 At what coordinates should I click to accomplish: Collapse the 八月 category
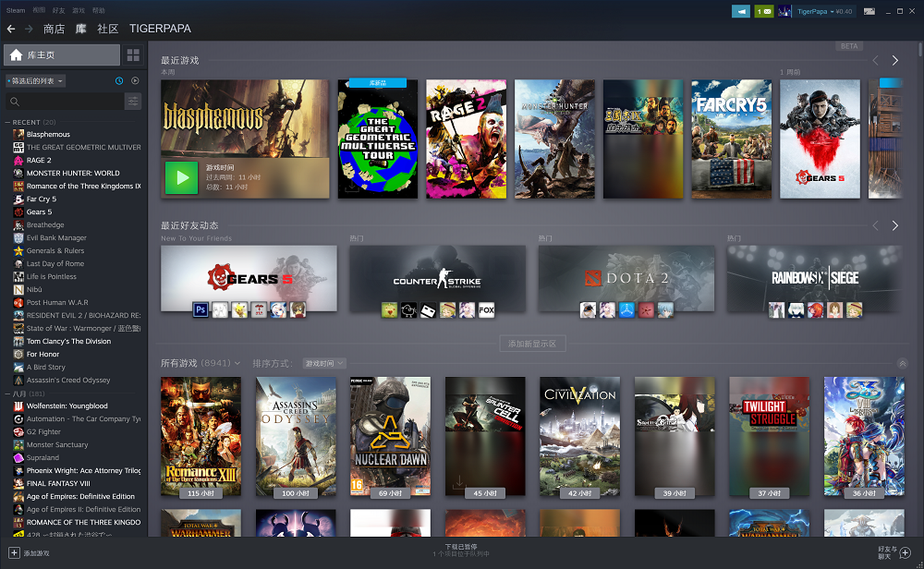[x=7, y=393]
